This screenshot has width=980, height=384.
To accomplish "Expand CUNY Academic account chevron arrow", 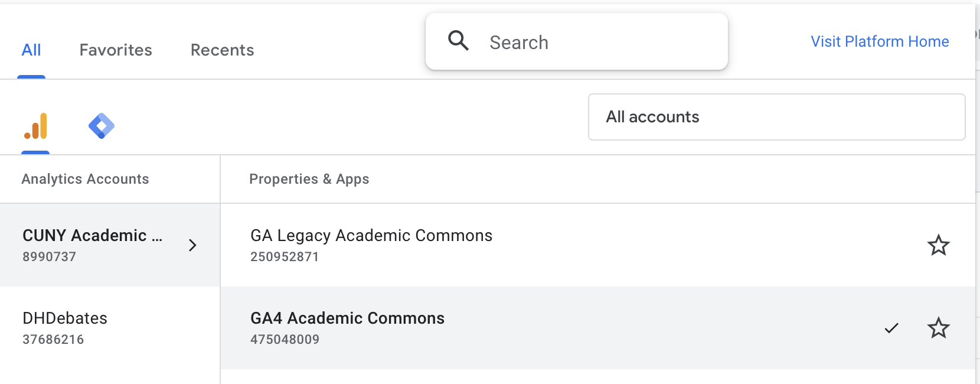I will click(x=192, y=245).
